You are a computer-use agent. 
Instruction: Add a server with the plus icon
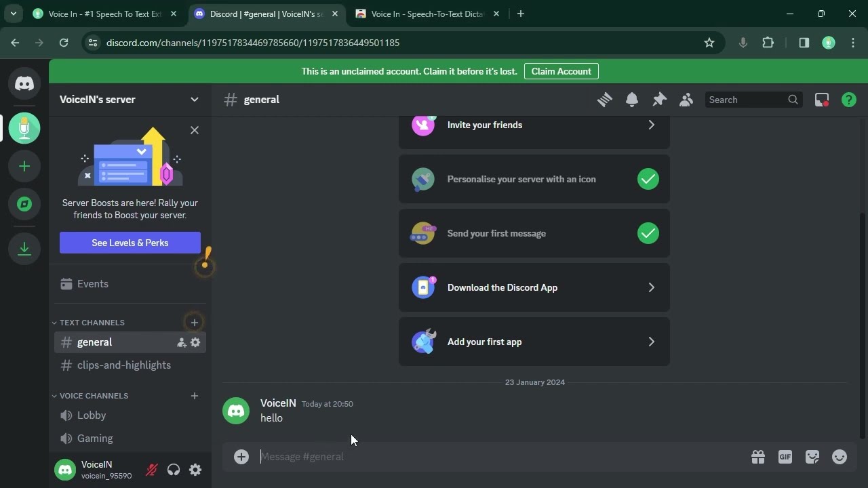pyautogui.click(x=24, y=166)
